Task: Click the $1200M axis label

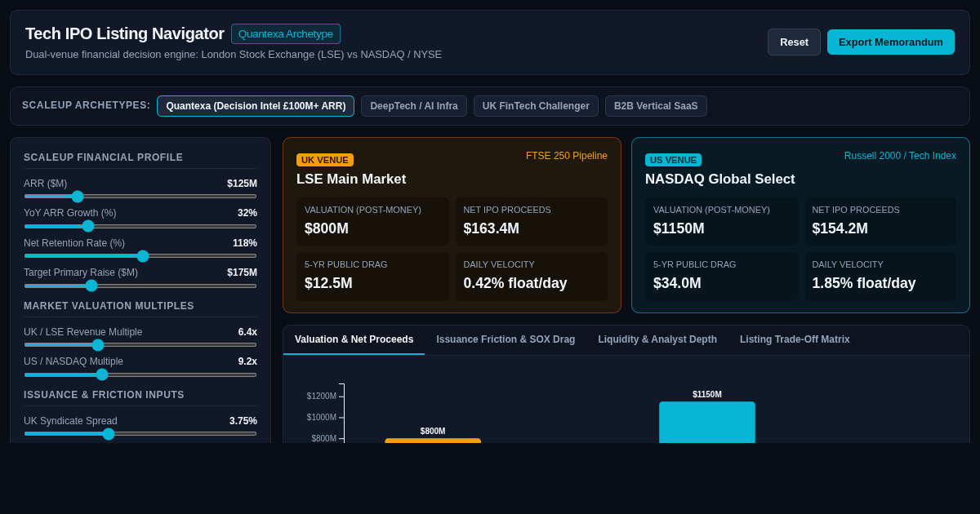Action: pos(322,397)
